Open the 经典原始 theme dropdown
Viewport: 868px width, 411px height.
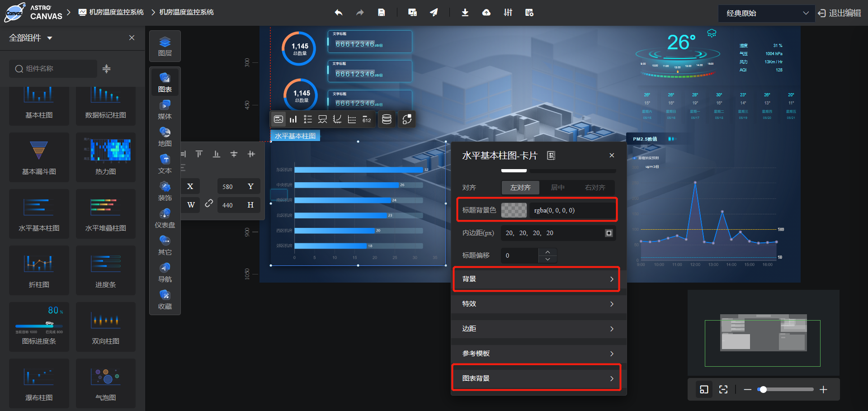tap(766, 14)
